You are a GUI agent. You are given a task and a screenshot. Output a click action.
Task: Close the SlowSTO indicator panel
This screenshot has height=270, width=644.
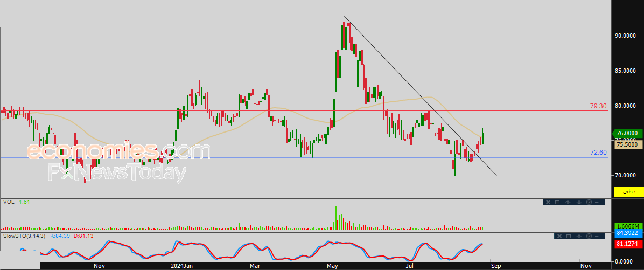click(559, 236)
